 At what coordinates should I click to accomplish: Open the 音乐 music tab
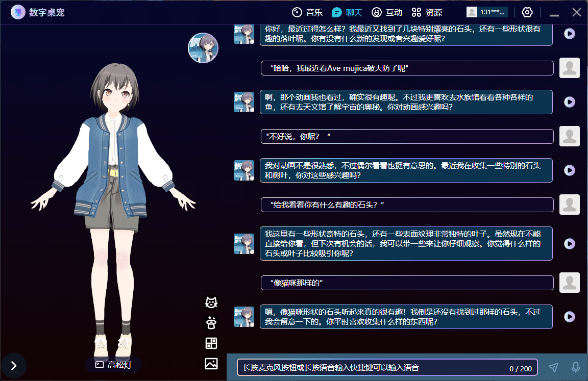[x=307, y=12]
